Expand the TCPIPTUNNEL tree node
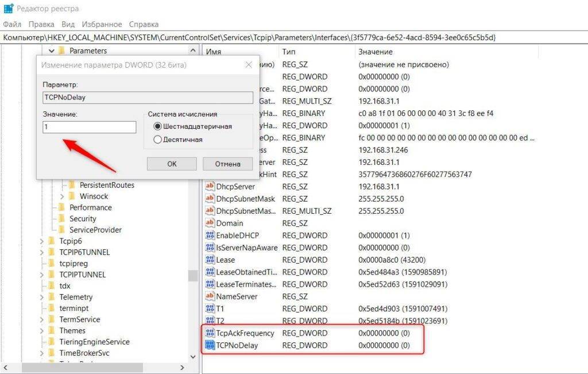 pos(41,275)
